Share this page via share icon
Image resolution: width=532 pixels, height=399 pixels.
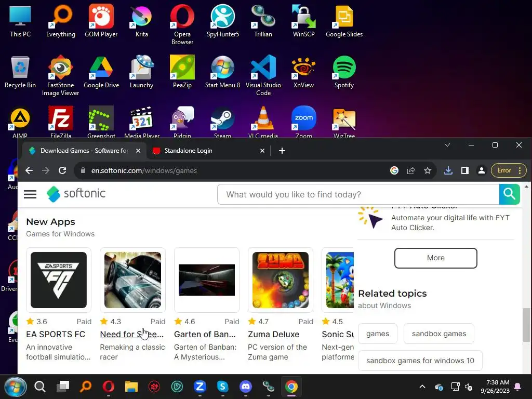pos(411,170)
